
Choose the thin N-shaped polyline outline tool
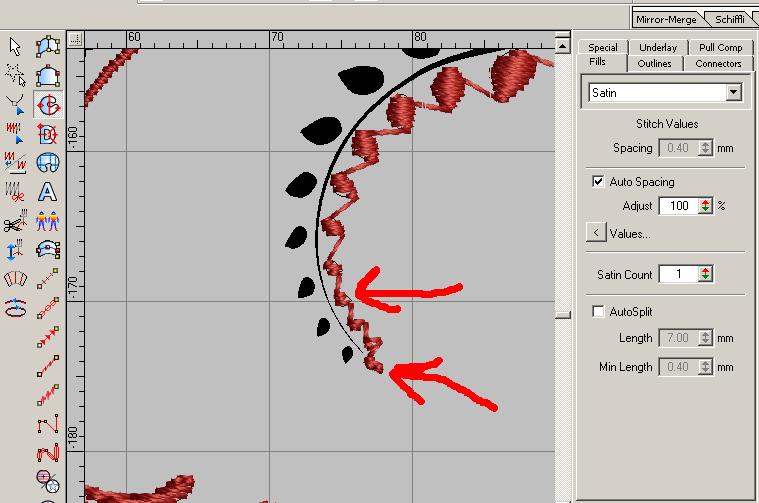pos(48,424)
